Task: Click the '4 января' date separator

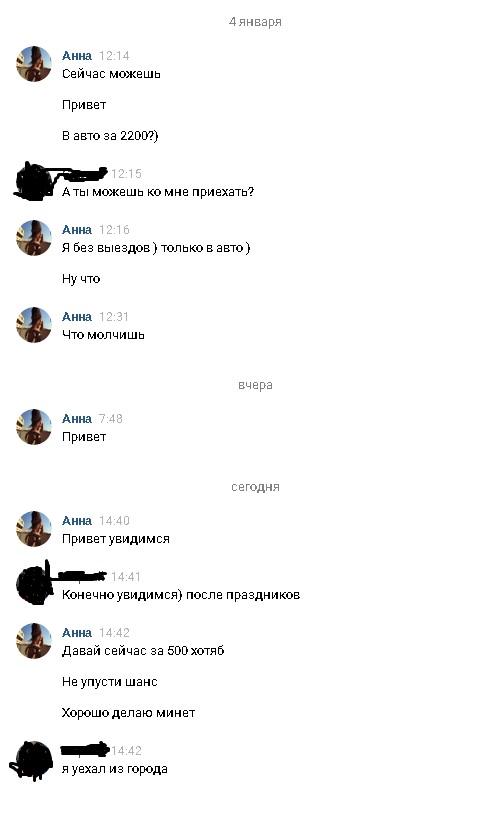Action: pyautogui.click(x=255, y=22)
